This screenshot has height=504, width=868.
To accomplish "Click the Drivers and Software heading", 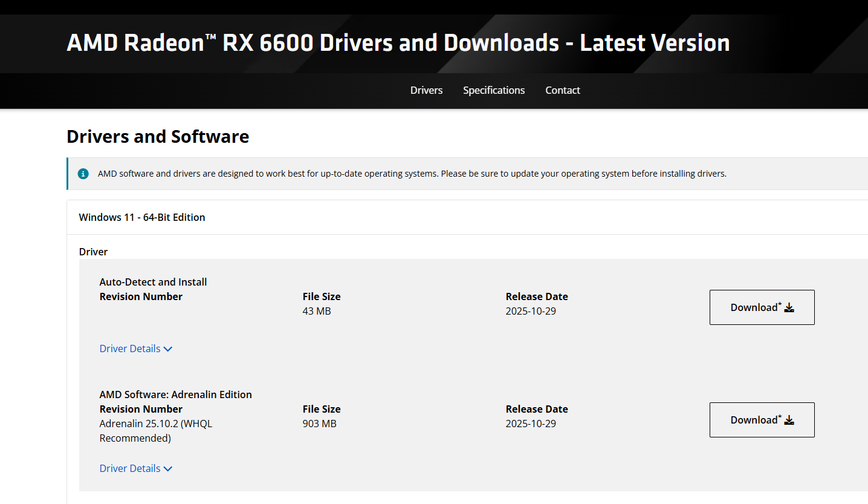I will (x=158, y=137).
